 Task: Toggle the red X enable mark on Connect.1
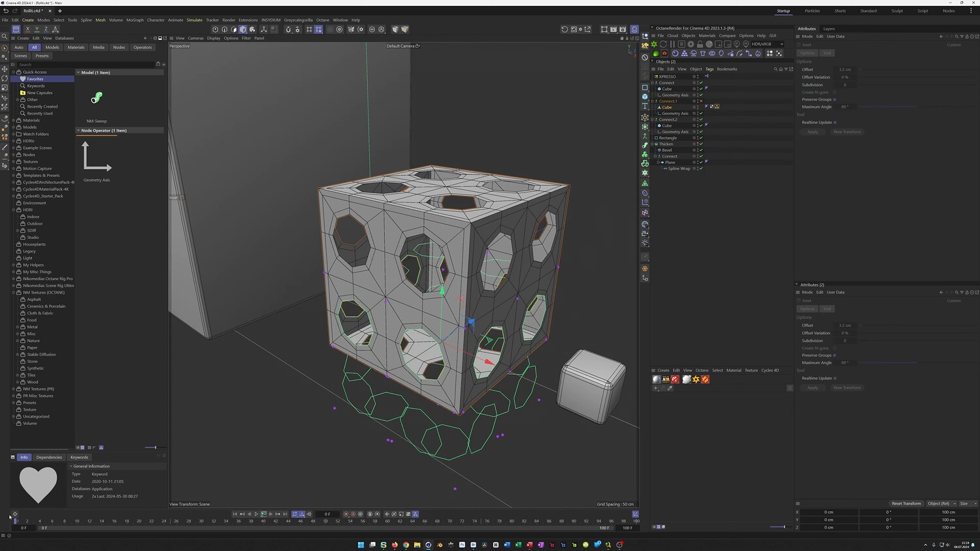(x=701, y=101)
